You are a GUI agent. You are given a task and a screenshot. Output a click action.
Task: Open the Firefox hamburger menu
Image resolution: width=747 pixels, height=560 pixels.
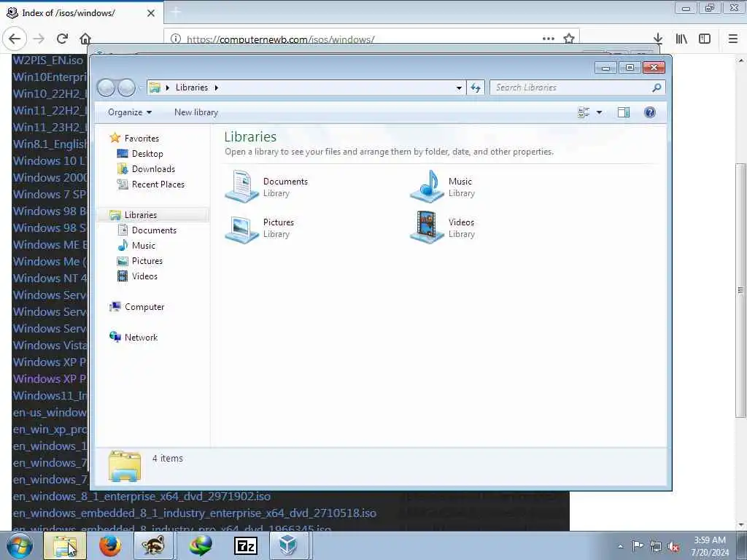(x=733, y=39)
